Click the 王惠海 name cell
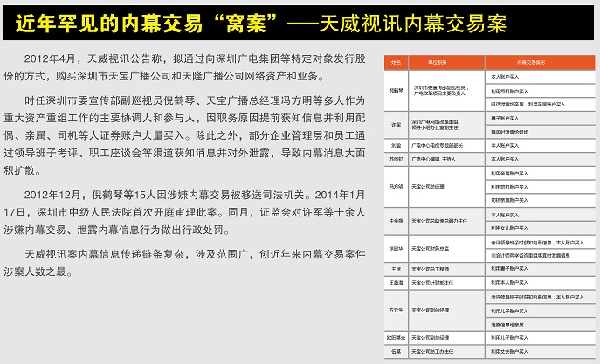This screenshot has width=600, height=364. pos(396,284)
